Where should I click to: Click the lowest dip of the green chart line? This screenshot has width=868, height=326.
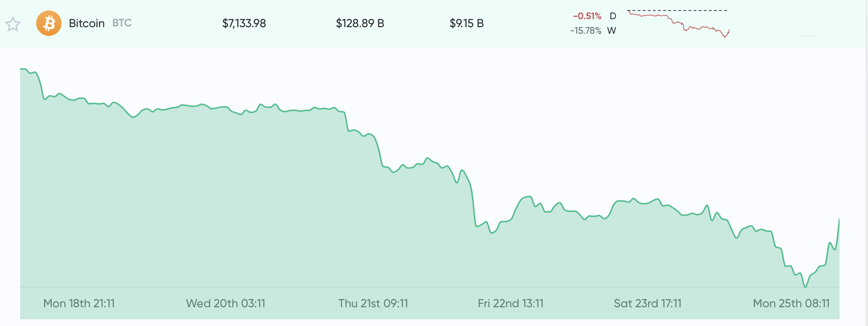pyautogui.click(x=805, y=287)
